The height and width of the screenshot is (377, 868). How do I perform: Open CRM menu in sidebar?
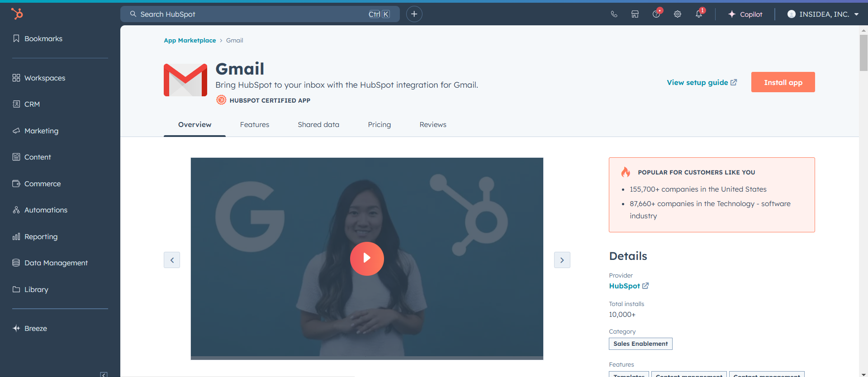click(x=26, y=104)
